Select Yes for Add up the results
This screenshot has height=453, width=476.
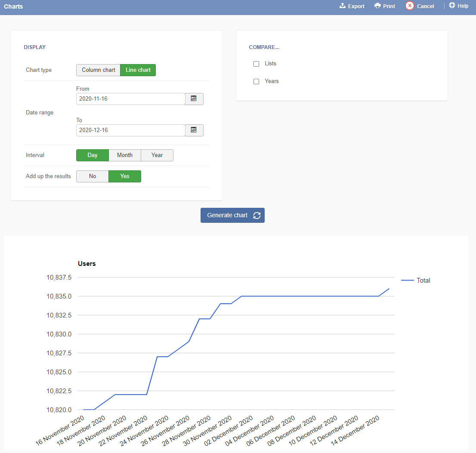(125, 176)
